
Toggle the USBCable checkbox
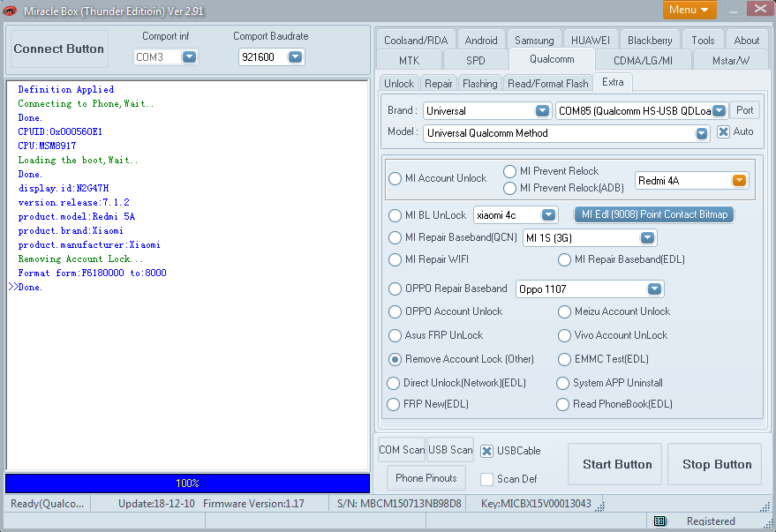point(487,451)
